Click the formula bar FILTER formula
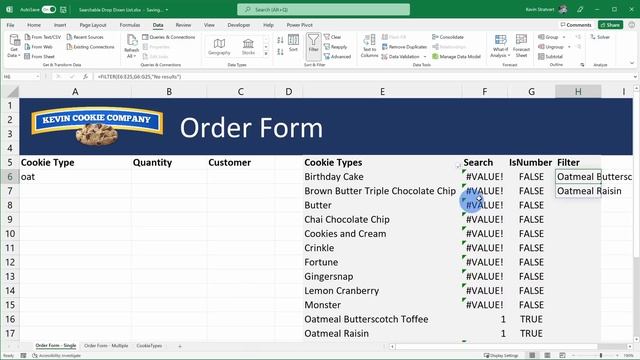Image resolution: width=640 pixels, height=360 pixels. point(139,77)
